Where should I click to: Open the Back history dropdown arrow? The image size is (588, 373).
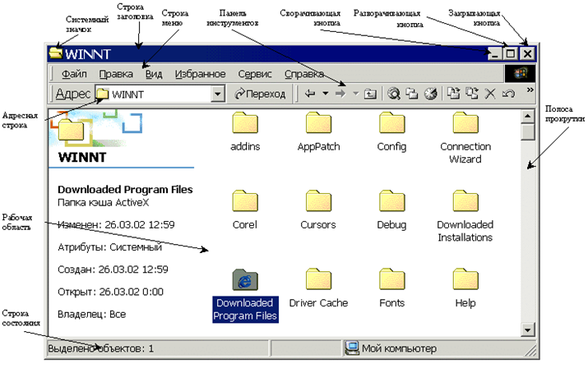326,94
